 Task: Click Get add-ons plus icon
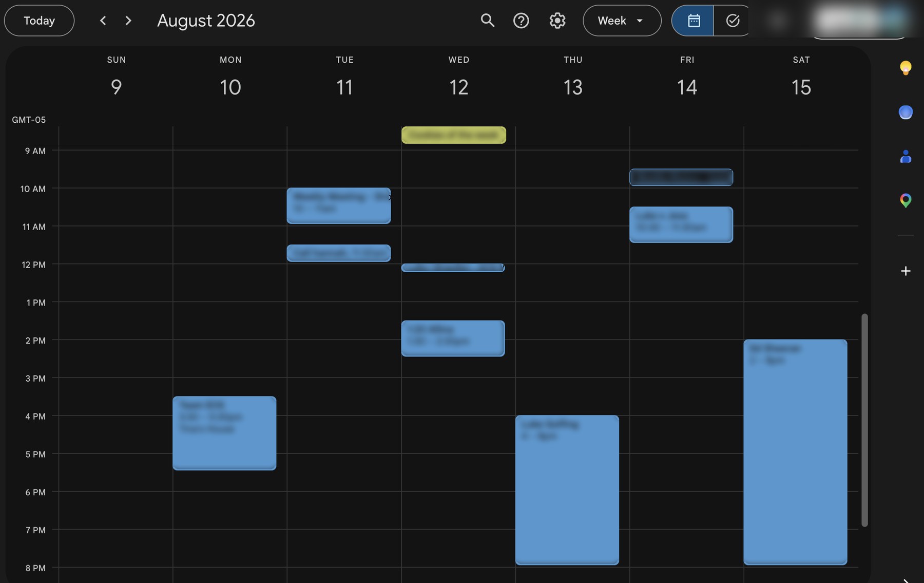click(x=906, y=271)
